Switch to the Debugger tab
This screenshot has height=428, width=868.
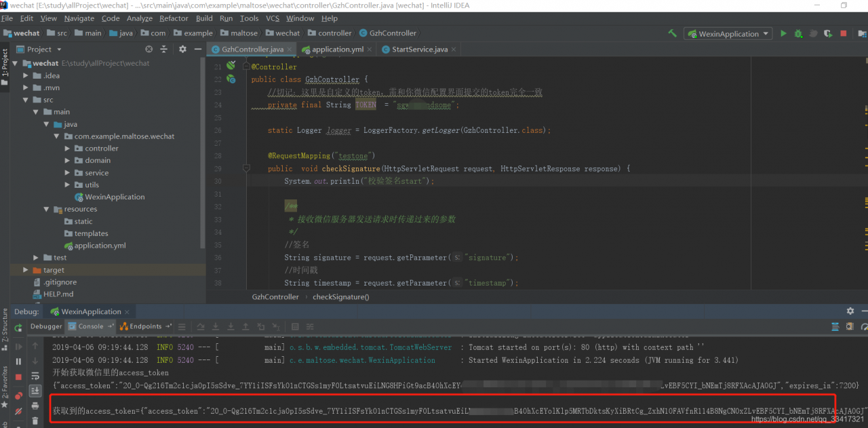coord(47,326)
